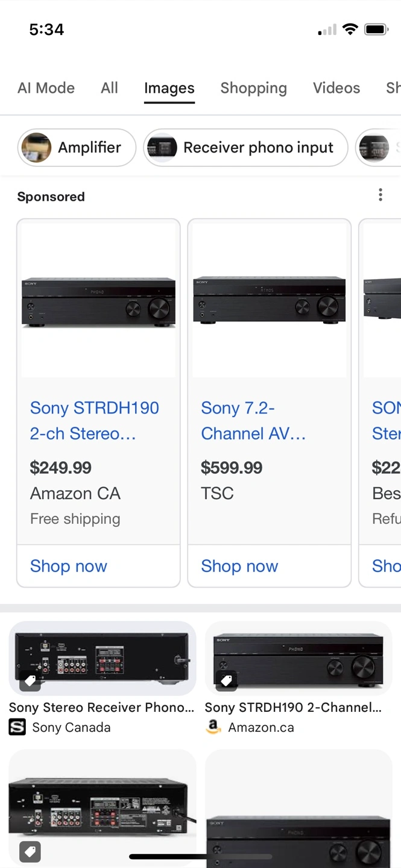Shop now for Sony 7.2-Channel AV at TSC
The image size is (401, 868).
[x=239, y=566]
